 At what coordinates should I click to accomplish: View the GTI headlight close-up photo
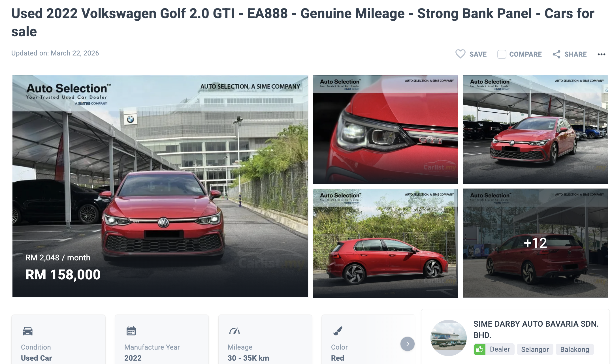click(385, 130)
